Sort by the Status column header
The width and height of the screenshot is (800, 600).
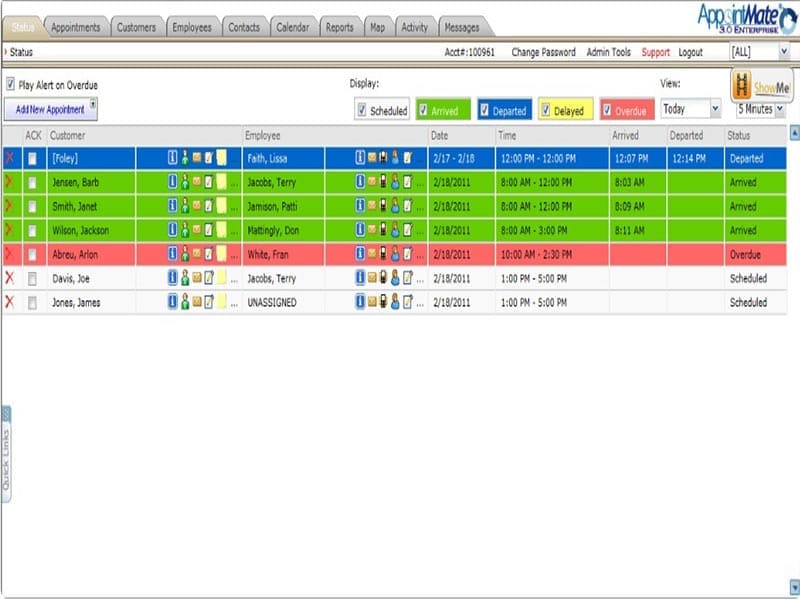[738, 135]
